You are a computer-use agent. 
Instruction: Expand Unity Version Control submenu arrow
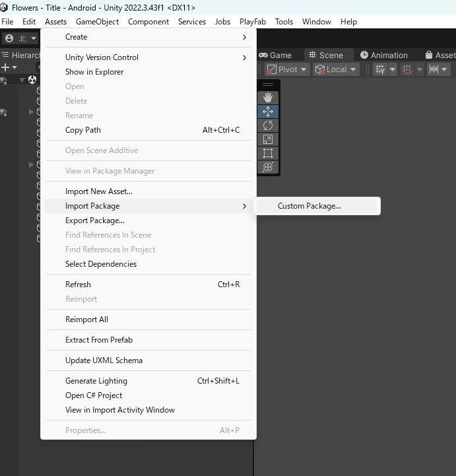245,57
